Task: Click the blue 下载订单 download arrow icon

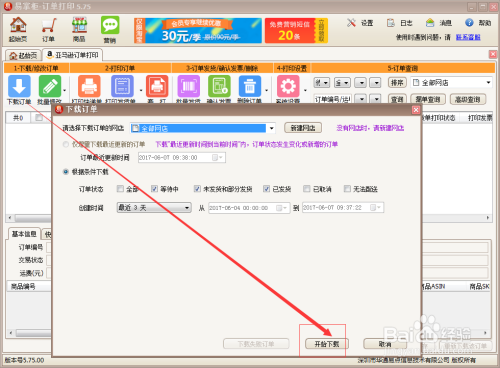Action: coord(19,86)
